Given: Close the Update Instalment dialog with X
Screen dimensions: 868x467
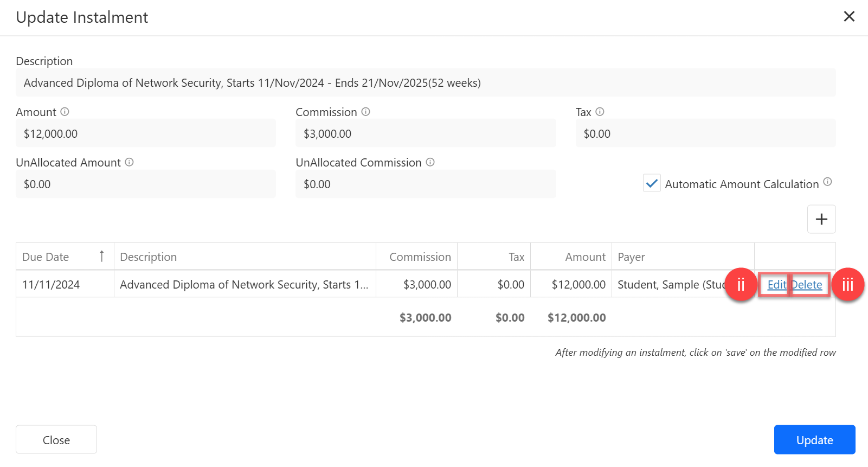Looking at the screenshot, I should coord(849,17).
